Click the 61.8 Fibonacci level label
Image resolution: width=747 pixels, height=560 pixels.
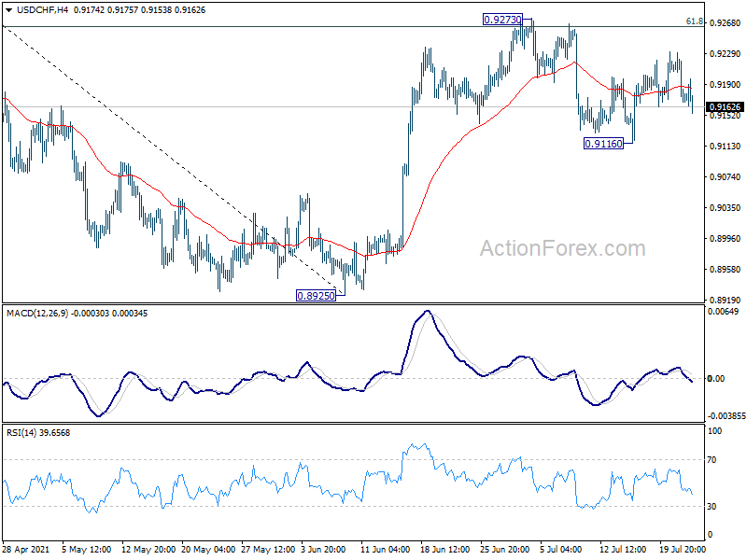pos(694,21)
